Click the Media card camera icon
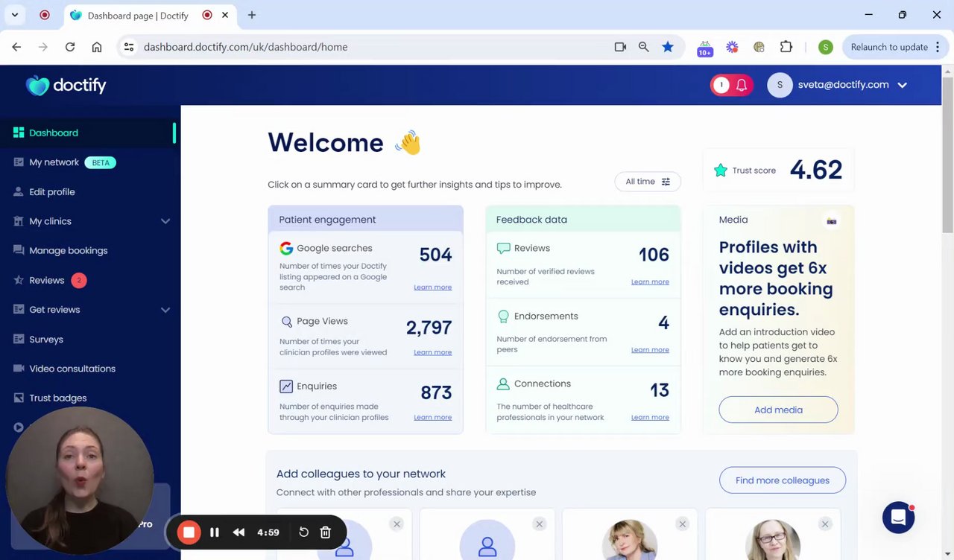This screenshot has width=954, height=560. pos(832,221)
